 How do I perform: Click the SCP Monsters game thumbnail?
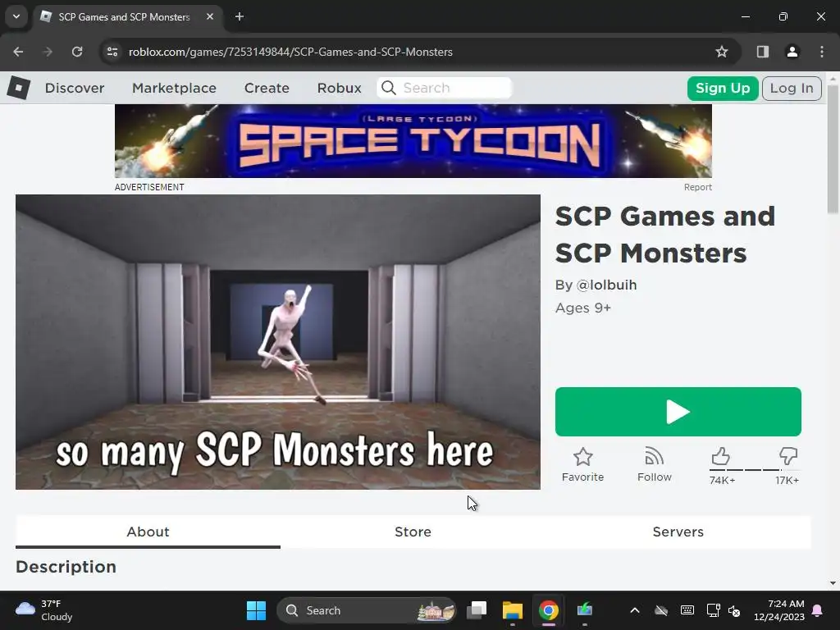coord(277,342)
